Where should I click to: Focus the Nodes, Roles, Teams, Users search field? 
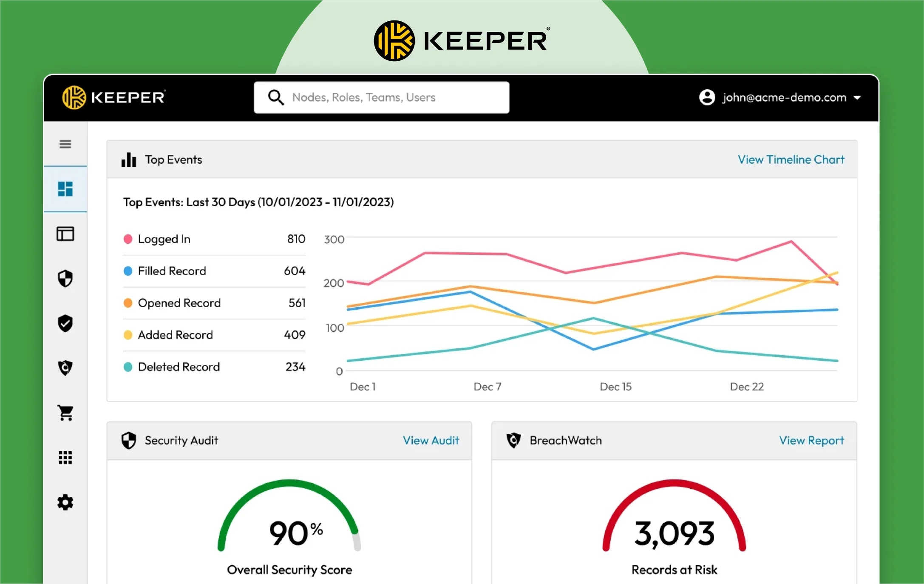pyautogui.click(x=381, y=97)
